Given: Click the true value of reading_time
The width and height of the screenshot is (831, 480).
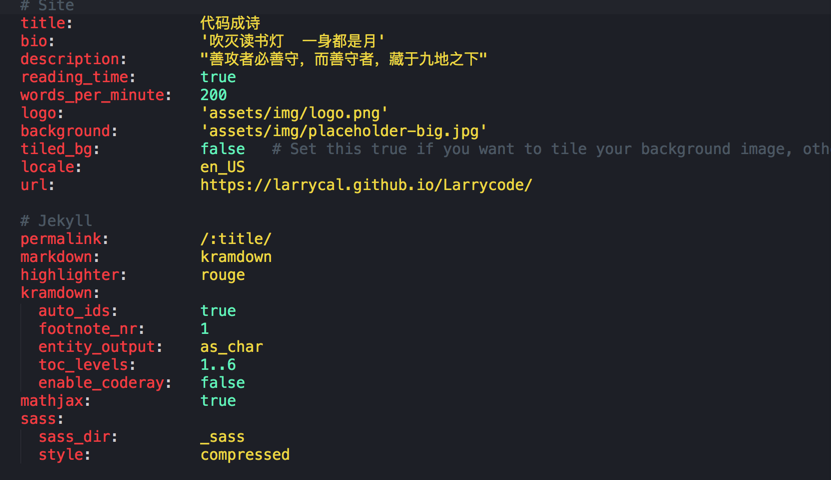Looking at the screenshot, I should (218, 77).
